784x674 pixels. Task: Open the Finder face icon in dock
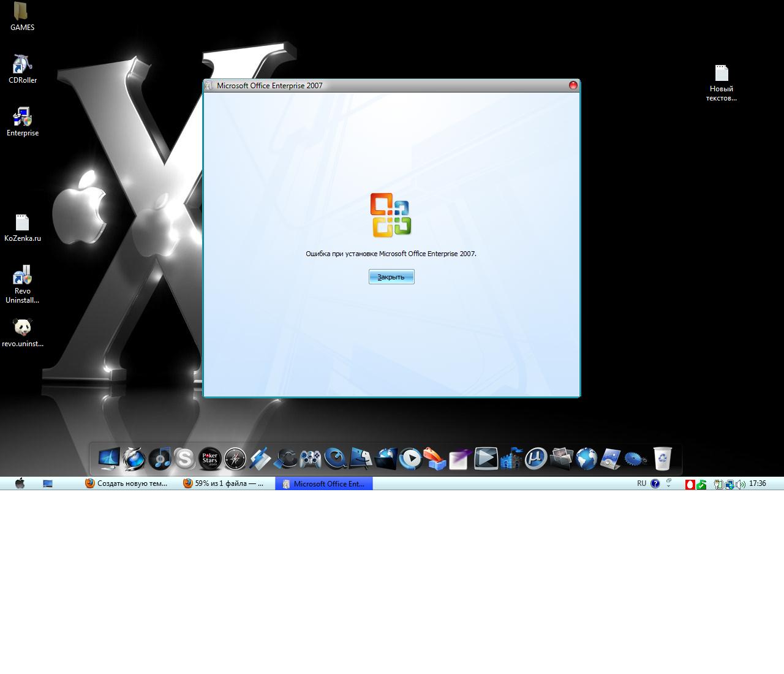click(x=361, y=458)
